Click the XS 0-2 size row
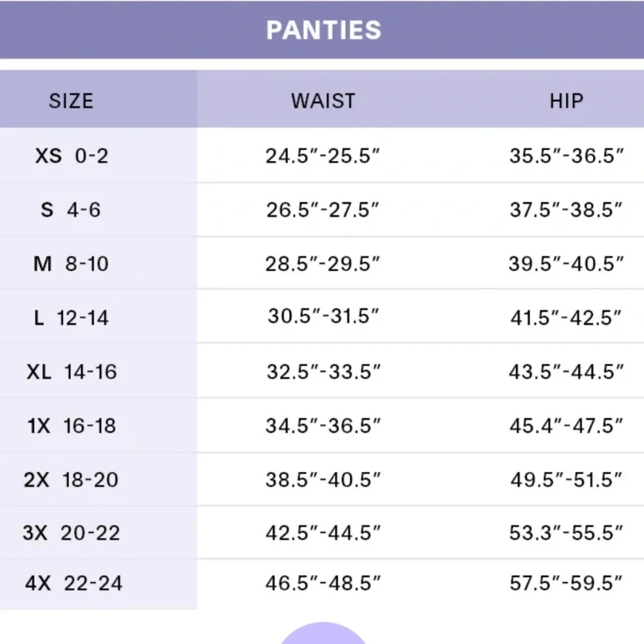 322,155
